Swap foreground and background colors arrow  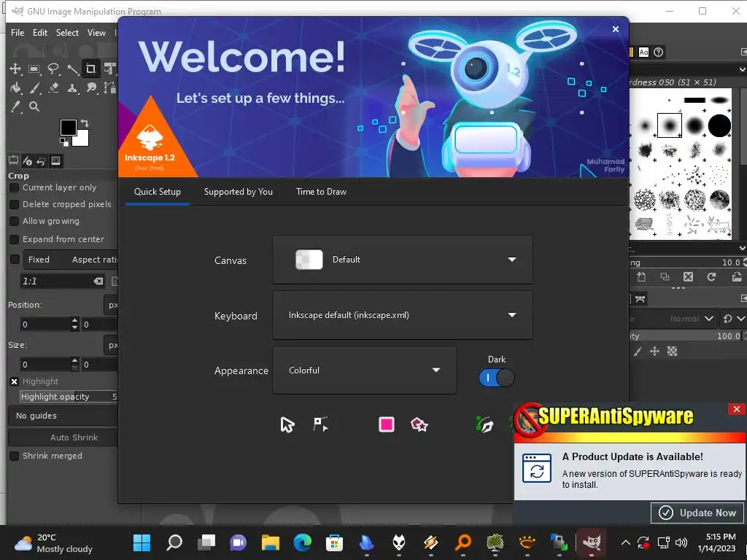point(85,122)
